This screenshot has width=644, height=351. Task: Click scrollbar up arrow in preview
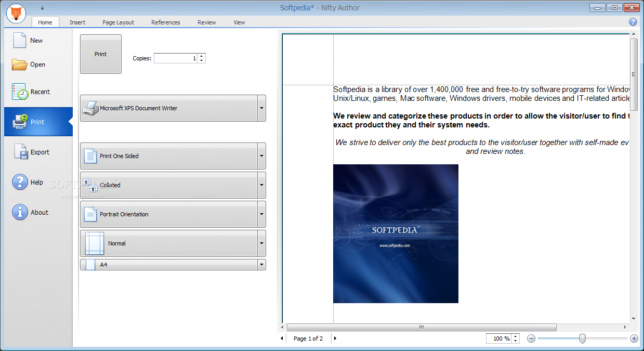click(634, 33)
